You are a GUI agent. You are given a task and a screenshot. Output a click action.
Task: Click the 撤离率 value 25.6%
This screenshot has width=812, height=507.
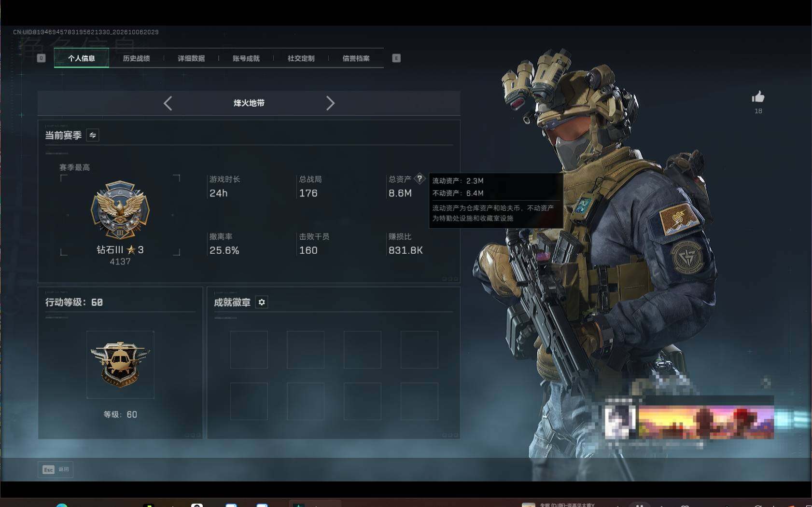tap(224, 250)
